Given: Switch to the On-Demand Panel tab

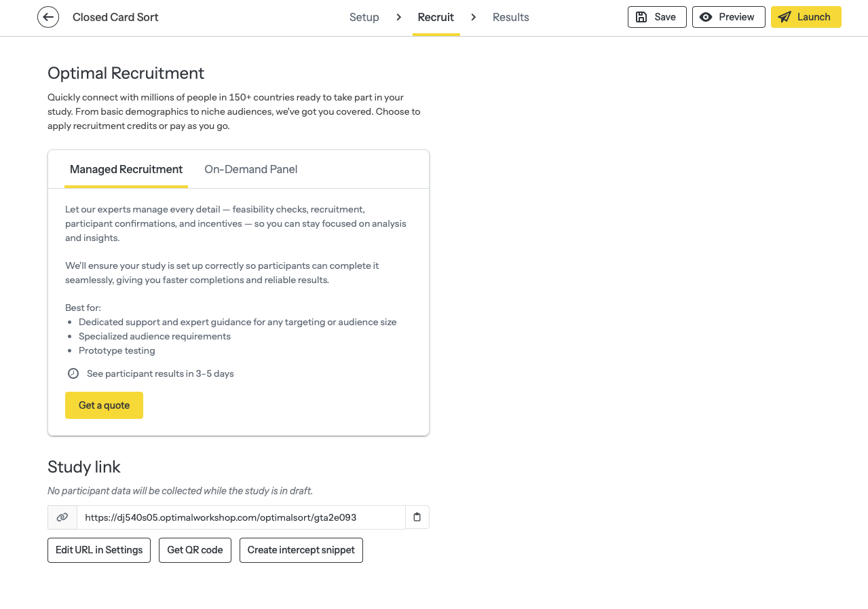Looking at the screenshot, I should (x=250, y=169).
